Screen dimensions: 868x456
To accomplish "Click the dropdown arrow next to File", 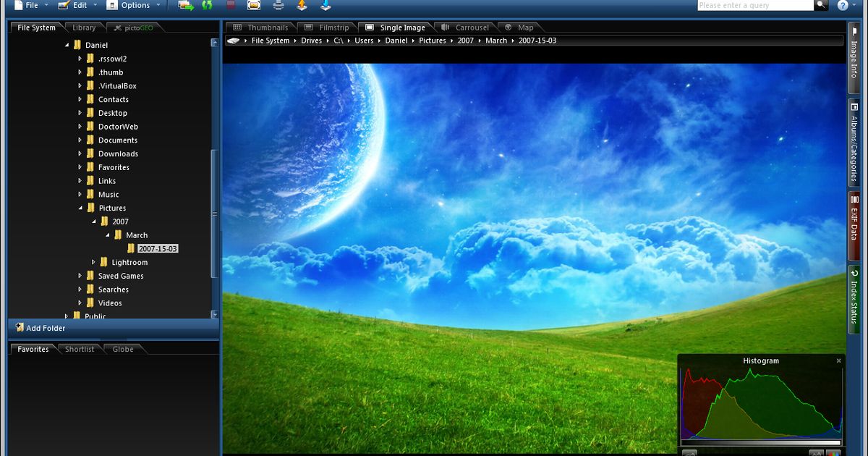I will point(46,5).
